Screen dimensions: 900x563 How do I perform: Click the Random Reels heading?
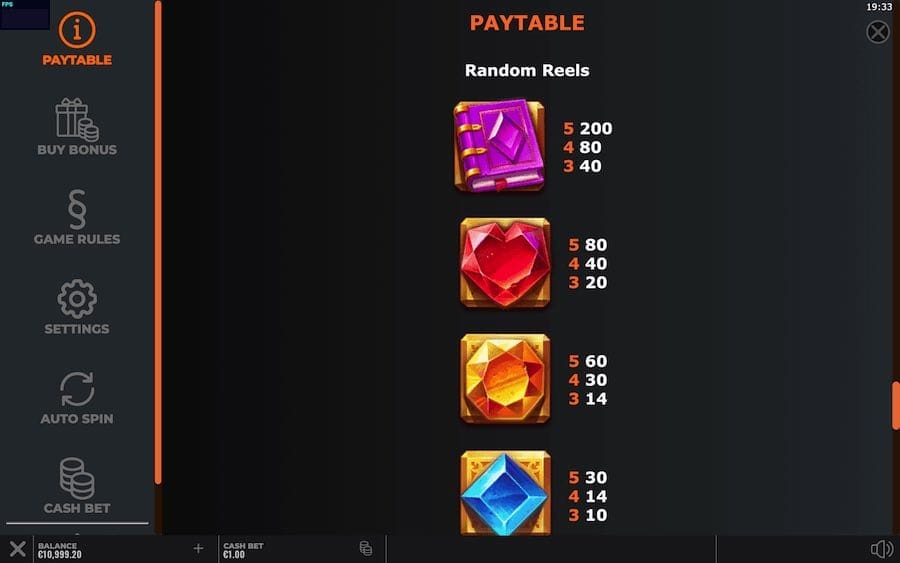pos(527,70)
